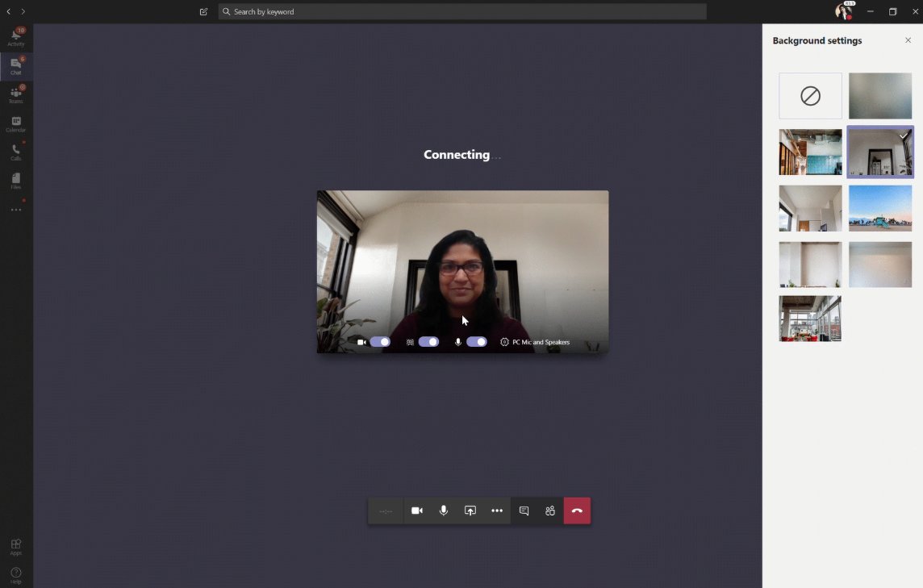Screen dimensions: 923x588
Task: Open PC Mic and Speakers settings
Action: (x=534, y=342)
